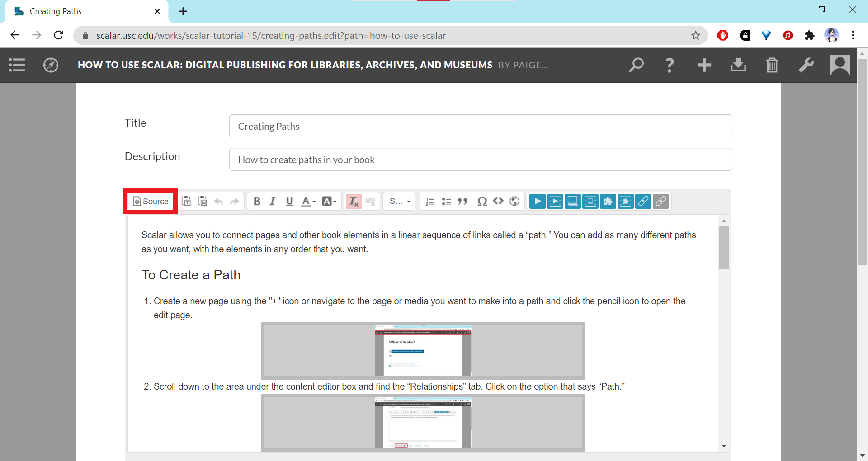Click the remove format icon
The height and width of the screenshot is (461, 868).
[354, 202]
